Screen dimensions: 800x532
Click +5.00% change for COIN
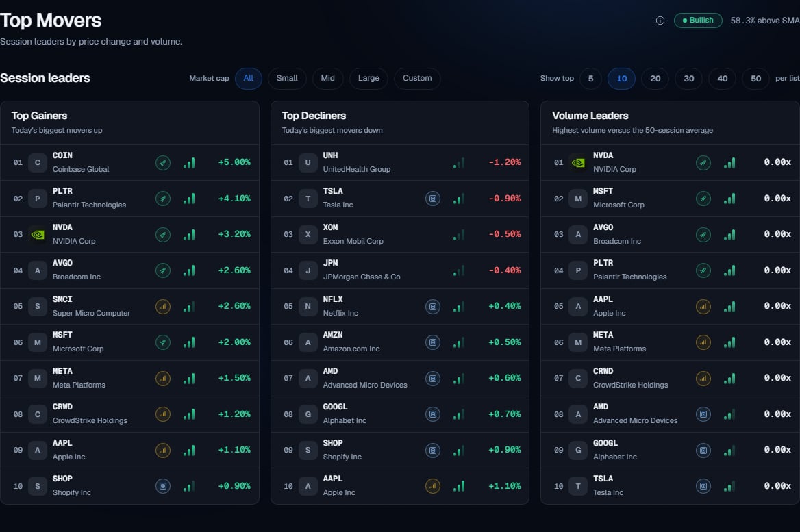pyautogui.click(x=234, y=162)
